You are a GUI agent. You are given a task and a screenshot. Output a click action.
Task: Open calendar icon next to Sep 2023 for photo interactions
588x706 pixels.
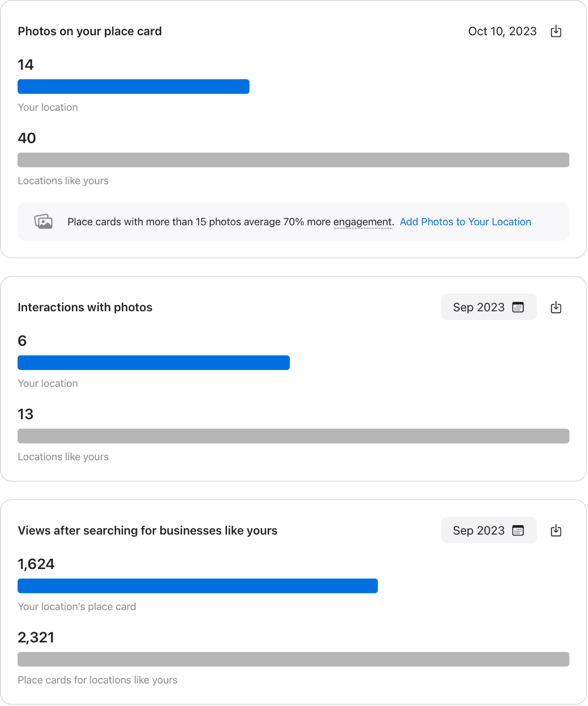pos(518,307)
